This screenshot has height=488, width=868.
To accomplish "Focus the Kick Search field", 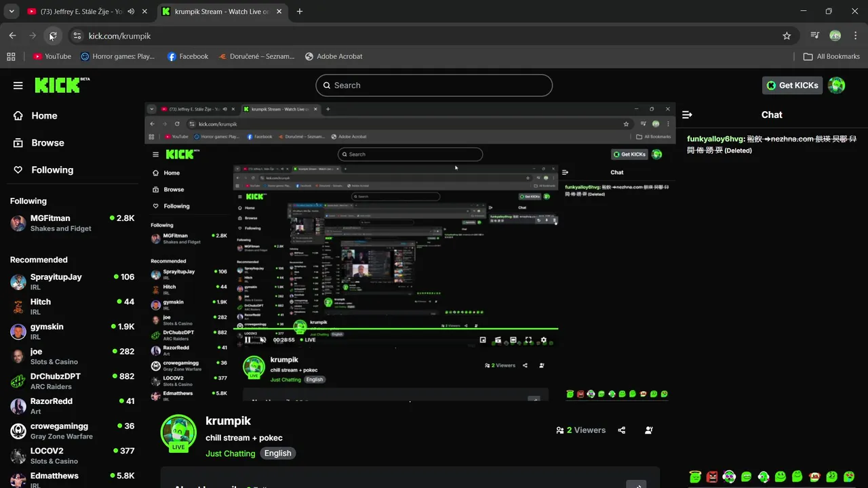I will pyautogui.click(x=434, y=85).
